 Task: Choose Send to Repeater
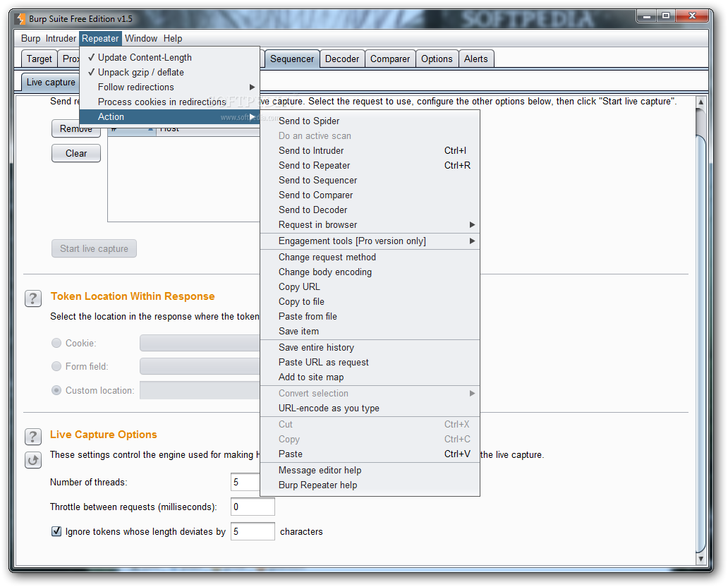370,166
